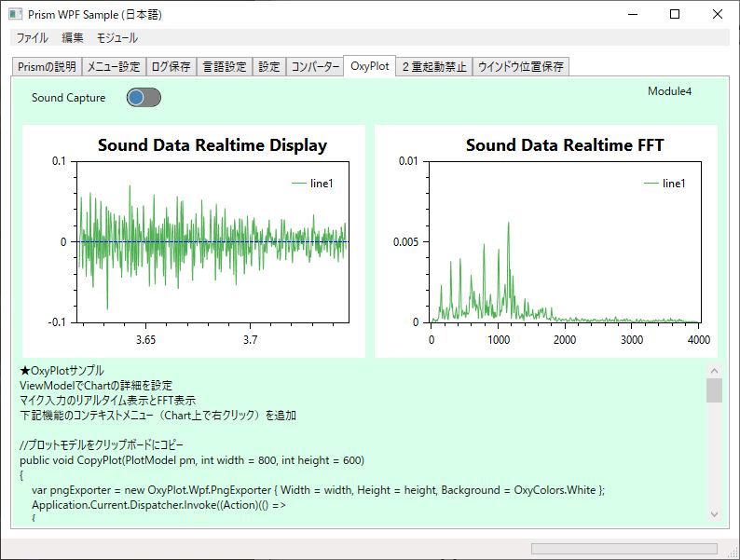This screenshot has height=560, width=740.
Task: Click the 1000 axis label on FFT chart
Action: coord(499,340)
